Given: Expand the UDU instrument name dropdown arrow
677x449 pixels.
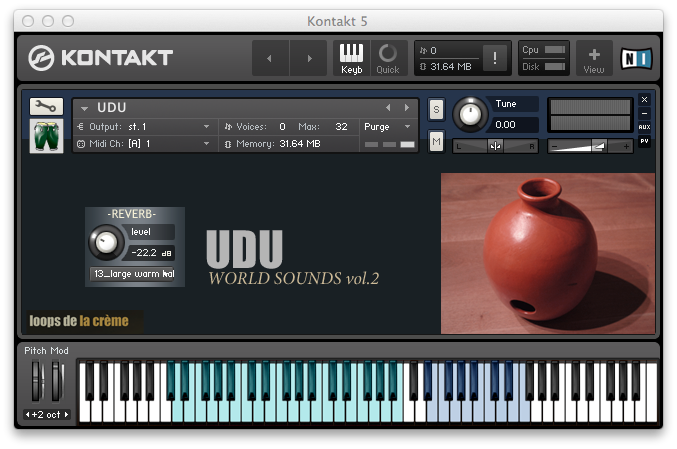Looking at the screenshot, I should (85, 108).
